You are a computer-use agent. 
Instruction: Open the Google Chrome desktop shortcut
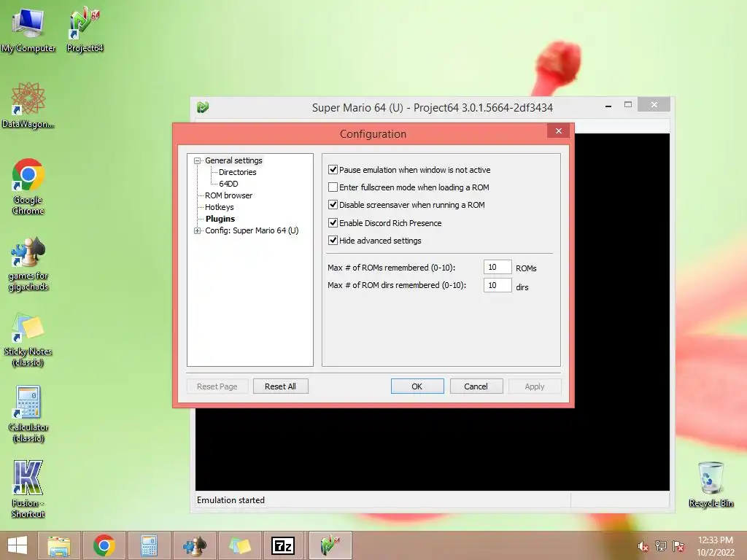coord(28,186)
